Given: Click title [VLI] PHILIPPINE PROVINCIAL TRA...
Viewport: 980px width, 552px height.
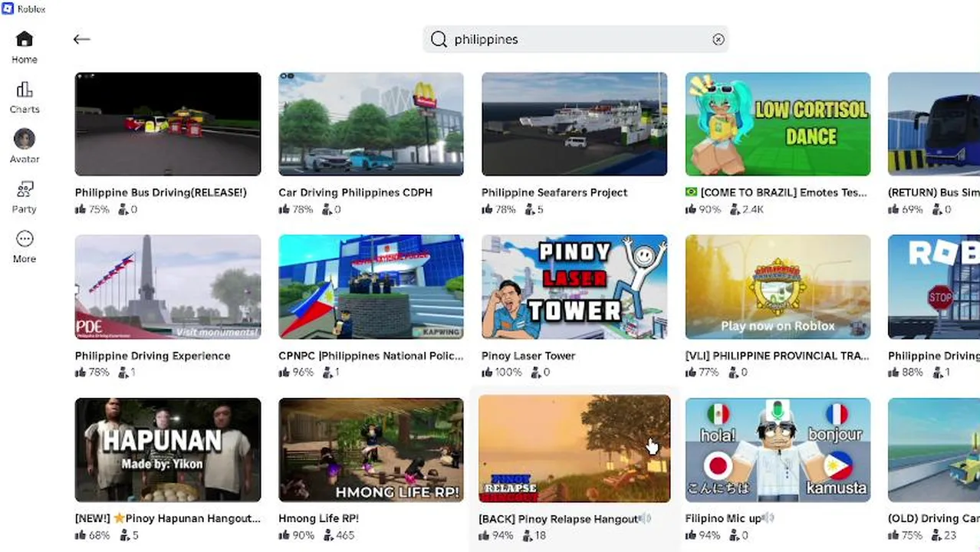Looking at the screenshot, I should click(778, 356).
